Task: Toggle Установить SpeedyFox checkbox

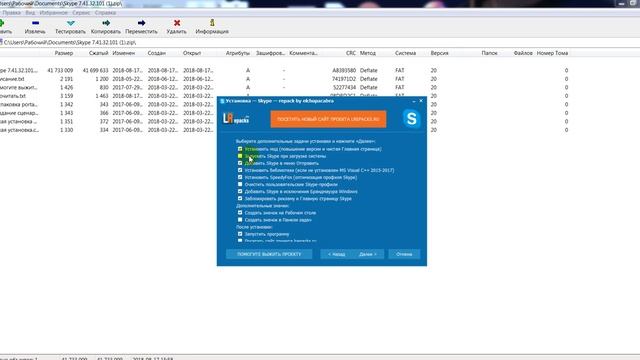Action: tap(240, 177)
